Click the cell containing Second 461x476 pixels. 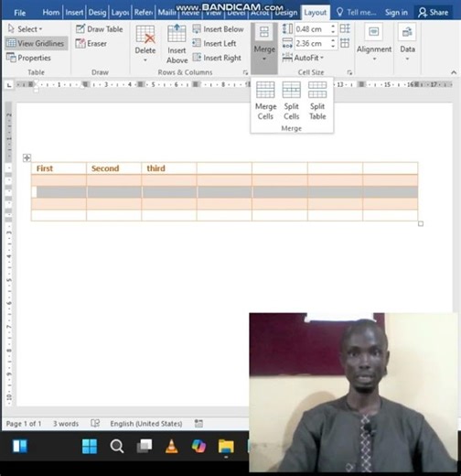pyautogui.click(x=114, y=168)
